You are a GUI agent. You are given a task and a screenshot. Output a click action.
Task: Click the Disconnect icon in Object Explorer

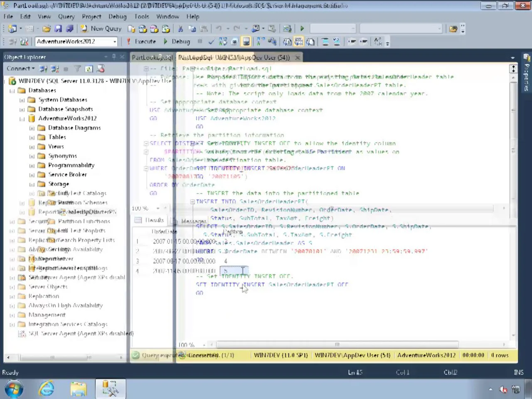point(55,69)
